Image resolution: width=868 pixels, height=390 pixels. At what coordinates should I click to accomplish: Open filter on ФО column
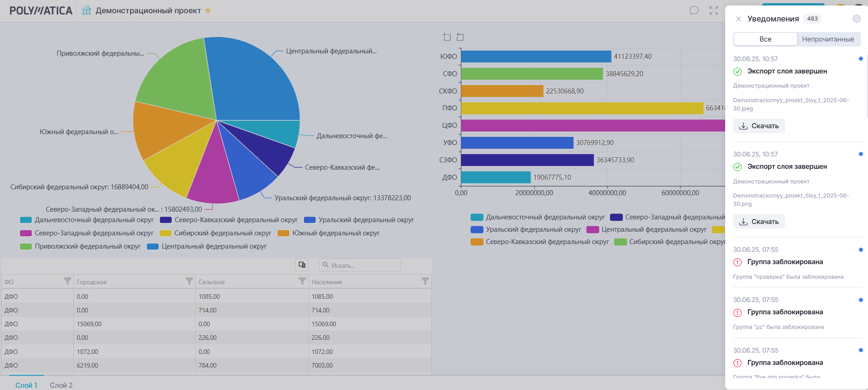pyautogui.click(x=67, y=281)
